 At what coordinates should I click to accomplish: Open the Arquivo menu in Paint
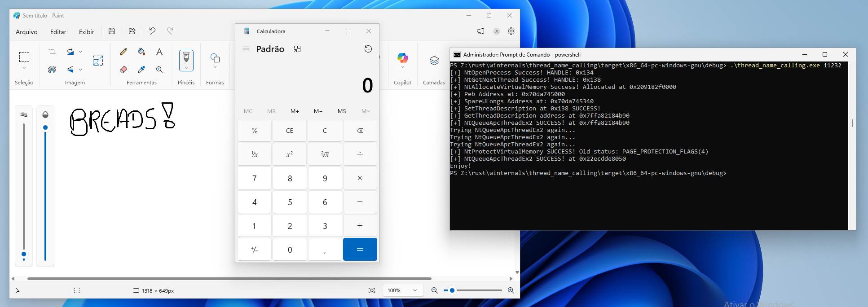[26, 32]
